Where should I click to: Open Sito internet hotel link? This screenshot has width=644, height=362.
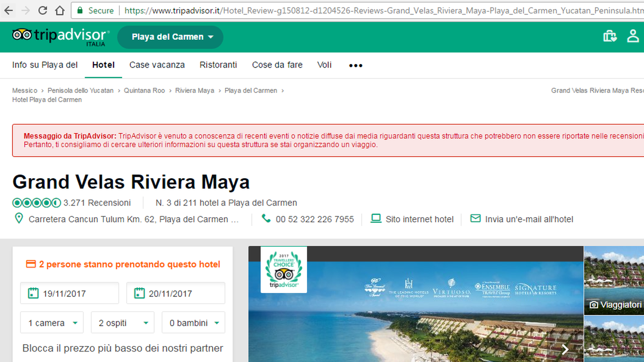419,219
